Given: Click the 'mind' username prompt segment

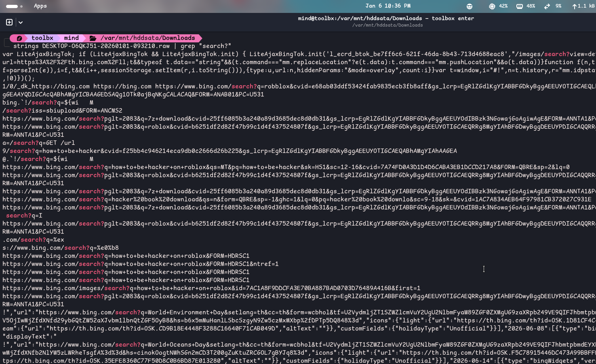Looking at the screenshot, I should click(71, 38).
